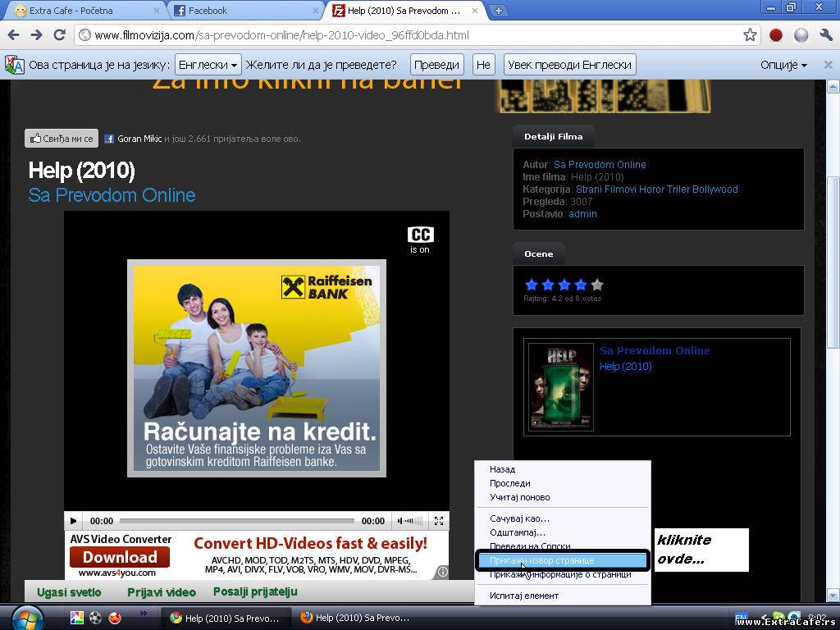Click the video seek progress bar
840x630 pixels.
click(237, 521)
